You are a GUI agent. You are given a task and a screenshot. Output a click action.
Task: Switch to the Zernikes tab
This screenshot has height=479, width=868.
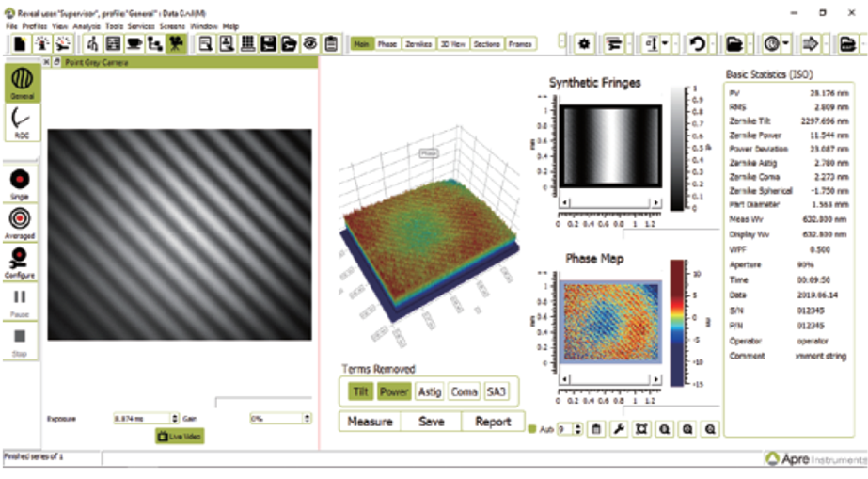pos(419,44)
